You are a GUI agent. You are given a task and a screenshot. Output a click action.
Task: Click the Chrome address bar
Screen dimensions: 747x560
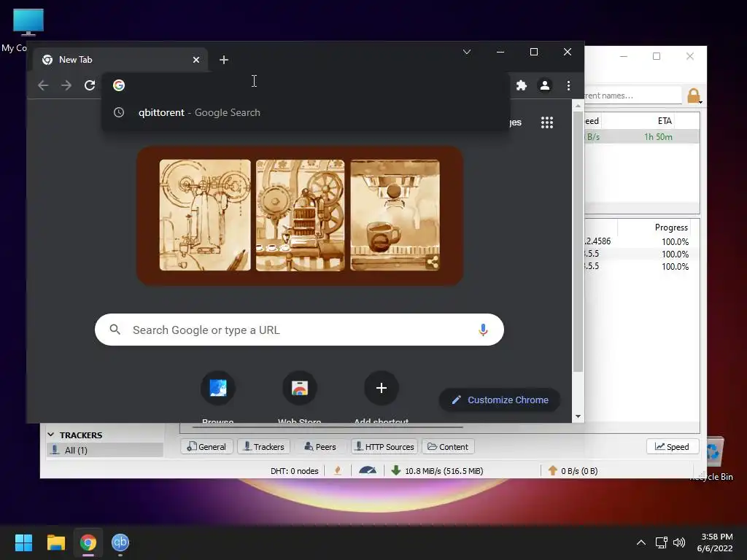click(305, 85)
